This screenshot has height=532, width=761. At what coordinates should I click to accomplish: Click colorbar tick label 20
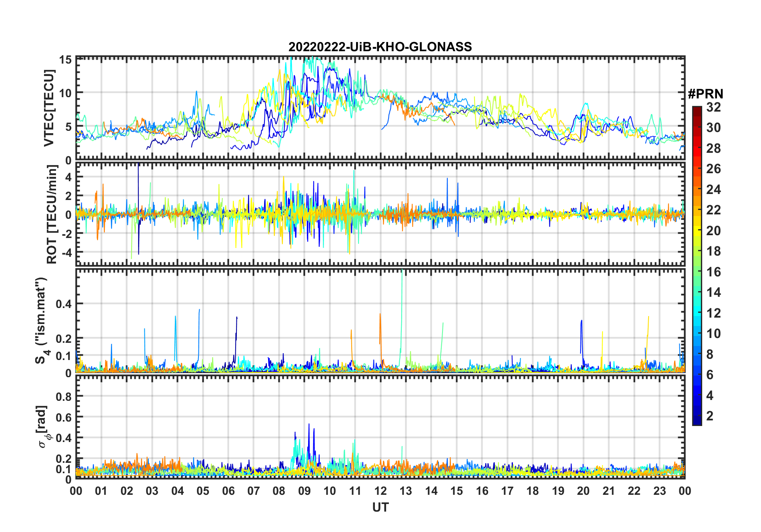[713, 231]
